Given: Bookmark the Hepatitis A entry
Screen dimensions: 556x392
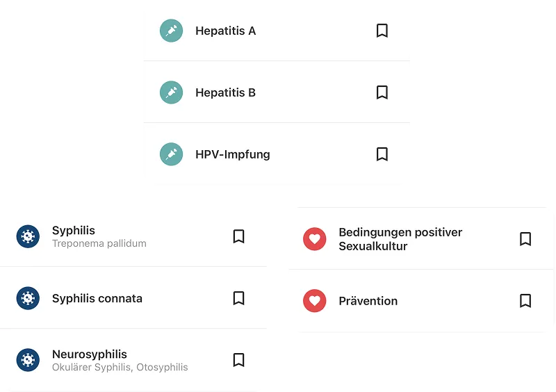Looking at the screenshot, I should [382, 31].
